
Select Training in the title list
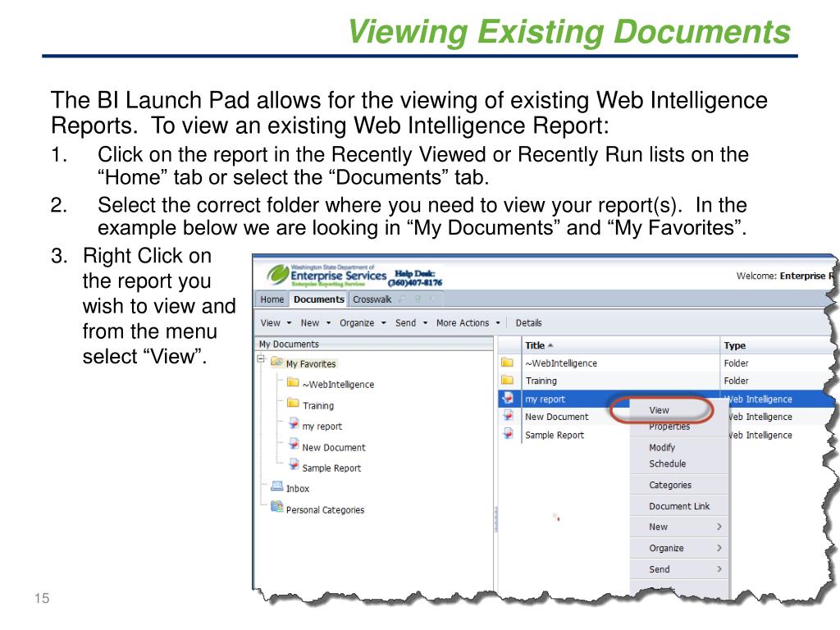[x=541, y=381]
